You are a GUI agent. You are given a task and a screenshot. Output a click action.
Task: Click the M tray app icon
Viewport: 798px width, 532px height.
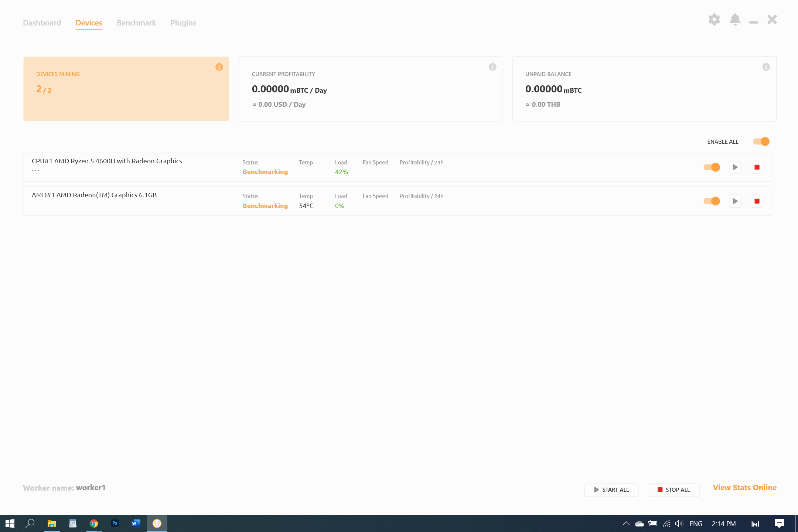755,524
